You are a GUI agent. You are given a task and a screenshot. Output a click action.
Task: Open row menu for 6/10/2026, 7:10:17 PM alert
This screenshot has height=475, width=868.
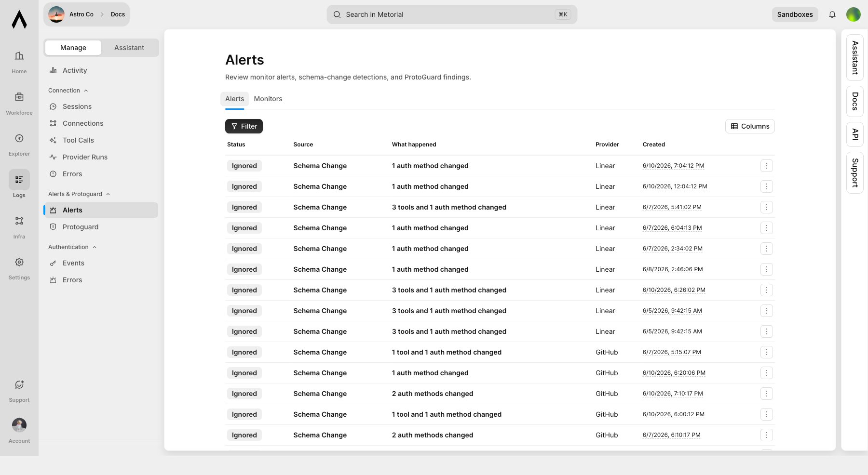tap(767, 394)
